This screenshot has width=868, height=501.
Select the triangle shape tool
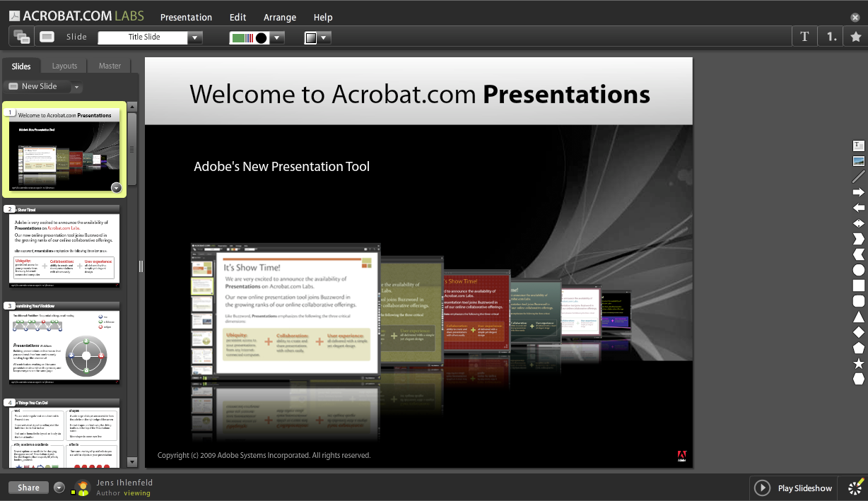[x=858, y=316]
